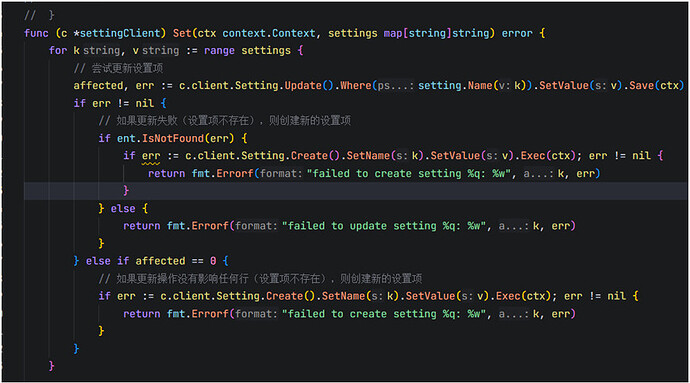Click the Update() method call
The image size is (690, 383).
pos(309,85)
